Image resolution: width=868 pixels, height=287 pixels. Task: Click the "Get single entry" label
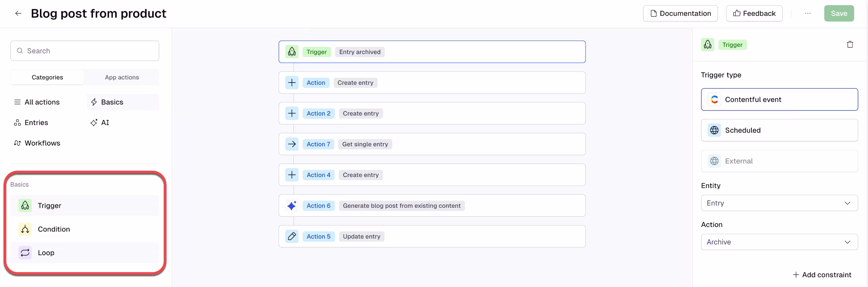click(x=365, y=144)
